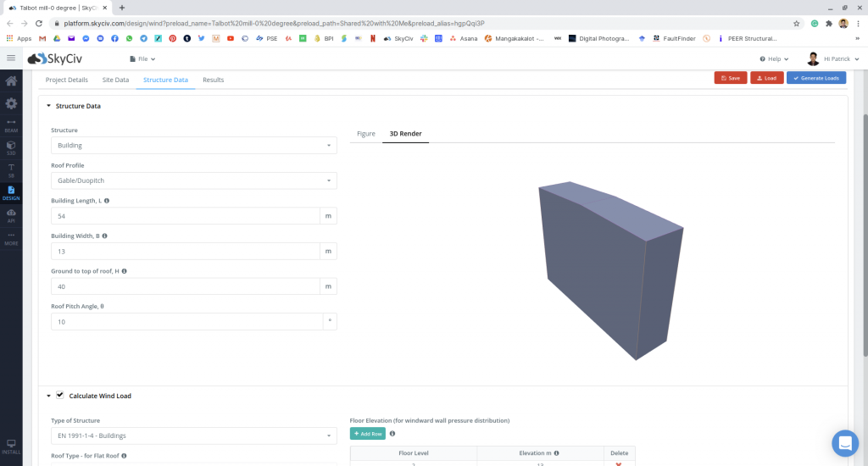Screen dimensions: 868x466
Task: Uncheck the Calculate Wind Load checkbox
Action: pos(60,396)
